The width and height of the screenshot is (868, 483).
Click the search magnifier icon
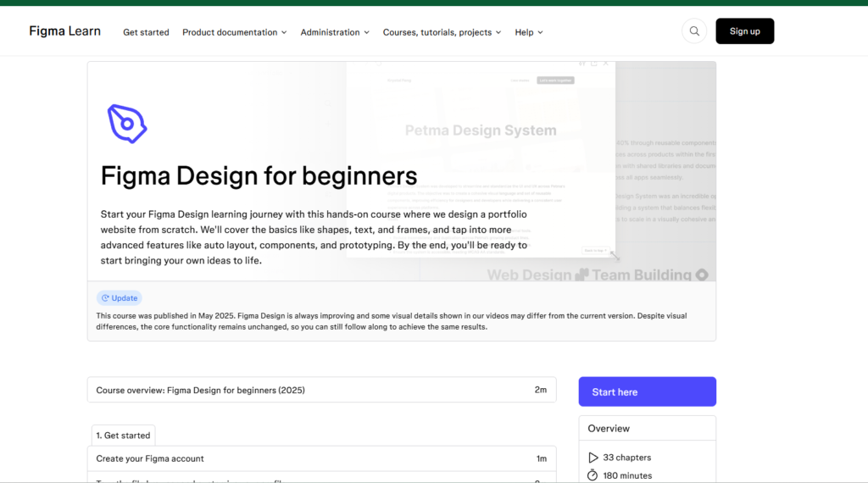tap(694, 31)
